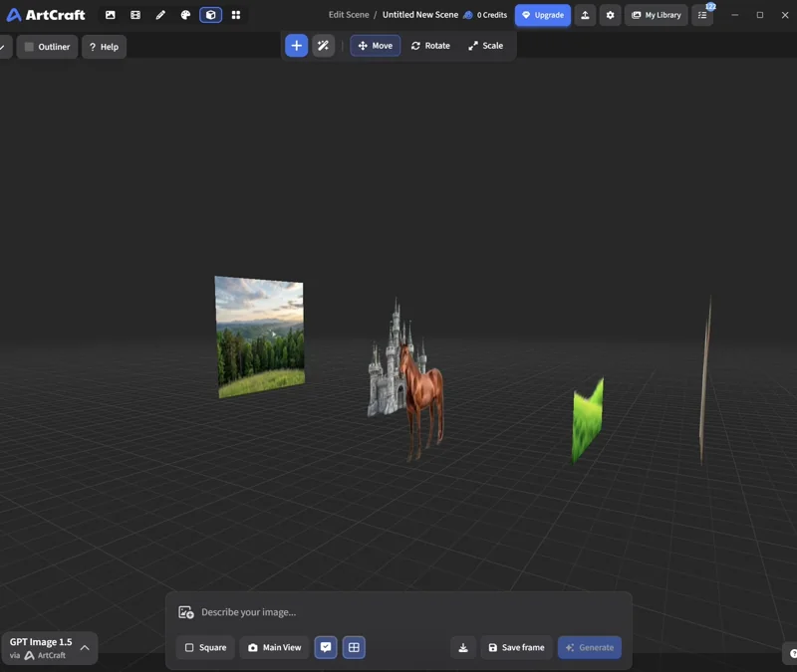Open the color palette mode icon

(x=185, y=15)
